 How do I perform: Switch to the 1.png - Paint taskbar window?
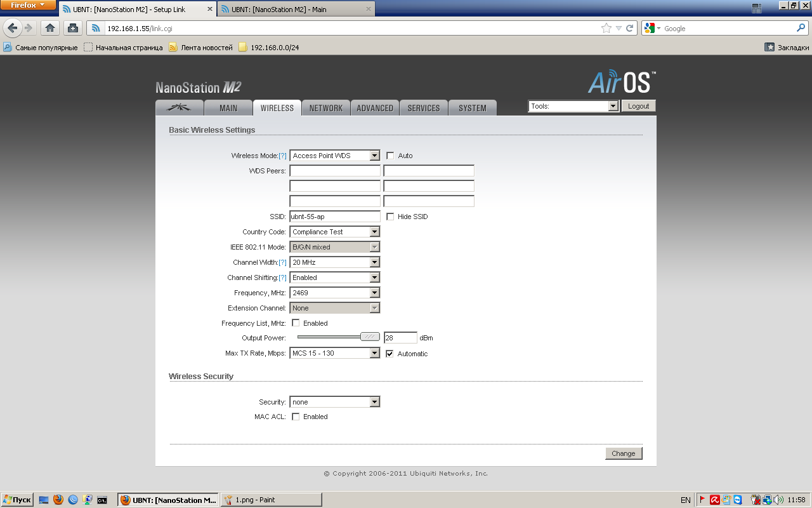point(271,500)
